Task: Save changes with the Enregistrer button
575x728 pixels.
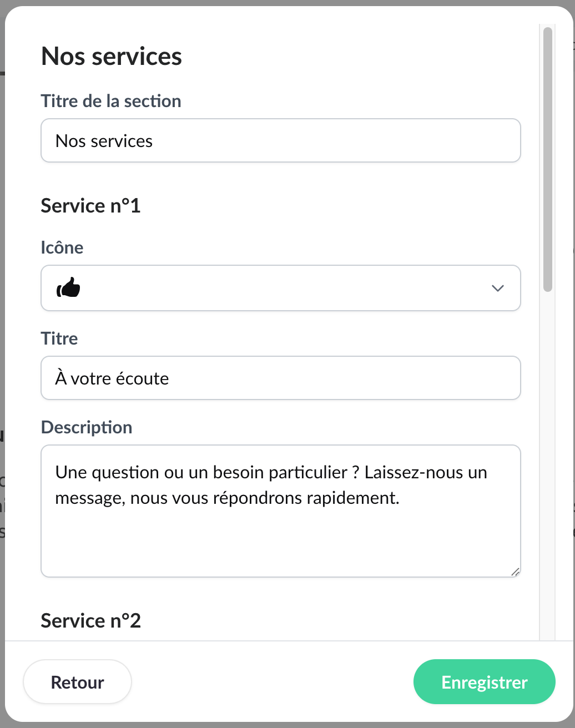Action: (484, 682)
